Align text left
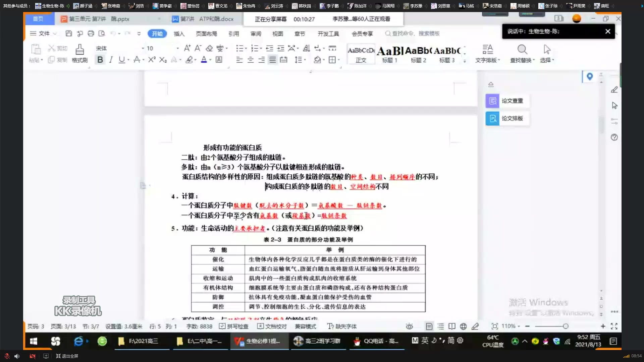644x362 pixels. [x=239, y=60]
